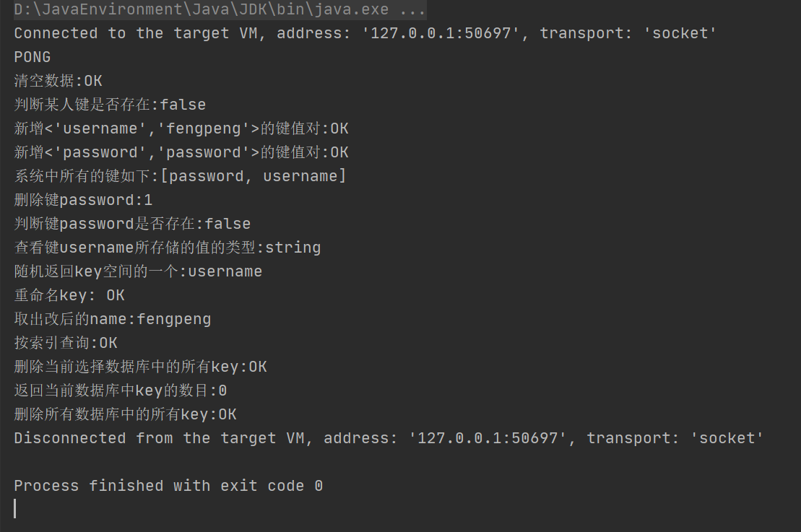The width and height of the screenshot is (801, 532).
Task: Click the '删除所有数据库中的所有key:OK' line
Action: pyautogui.click(x=125, y=414)
